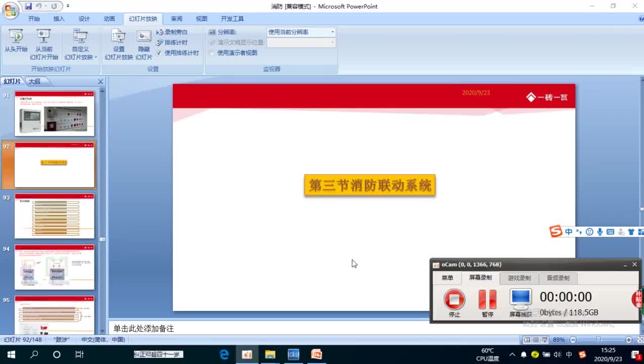The image size is (644, 364).
Task: Click the Office button logo
Action: [x=11, y=10]
